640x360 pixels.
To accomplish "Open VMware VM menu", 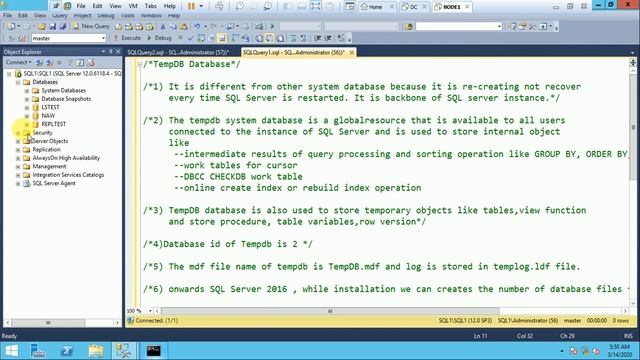I will click(133, 6).
